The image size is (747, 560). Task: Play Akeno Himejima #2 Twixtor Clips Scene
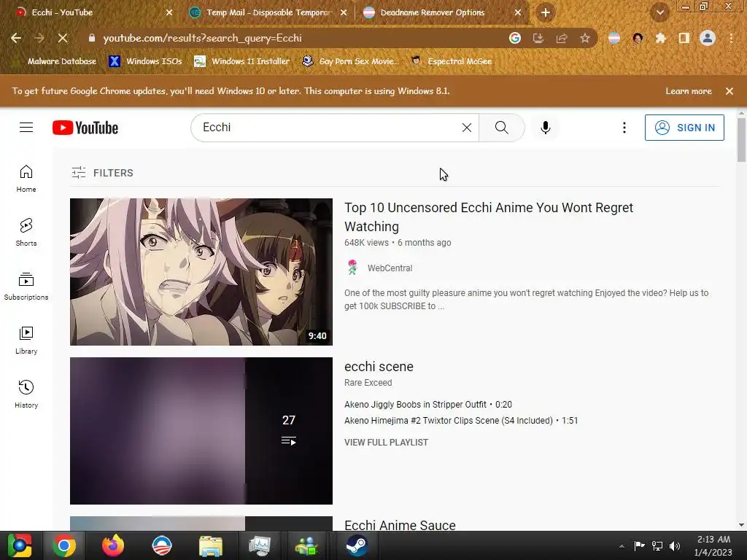(461, 421)
